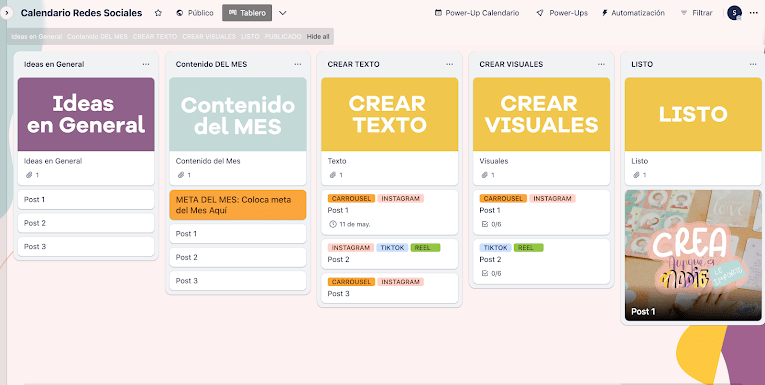Open Post 3 title in CREAR TEXTO list
This screenshot has height=385, width=765.
[339, 294]
